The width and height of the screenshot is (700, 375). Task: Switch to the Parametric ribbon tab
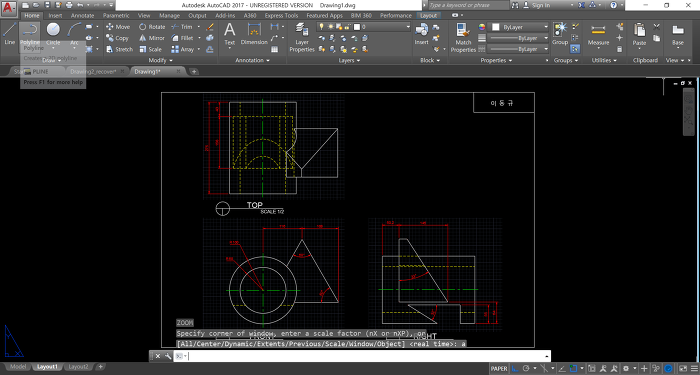[x=116, y=15]
